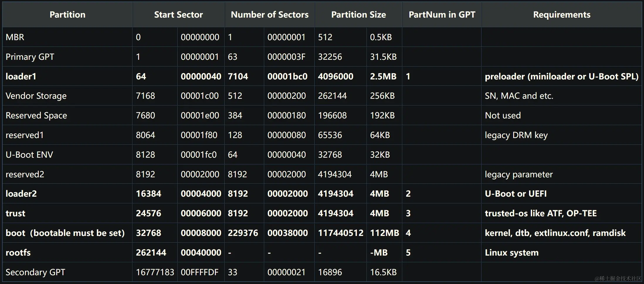
Task: Click the Vendor Storage cell
Action: tap(36, 96)
